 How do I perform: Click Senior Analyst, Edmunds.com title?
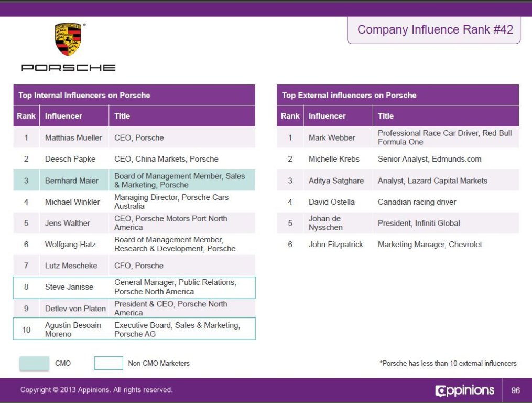point(446,159)
